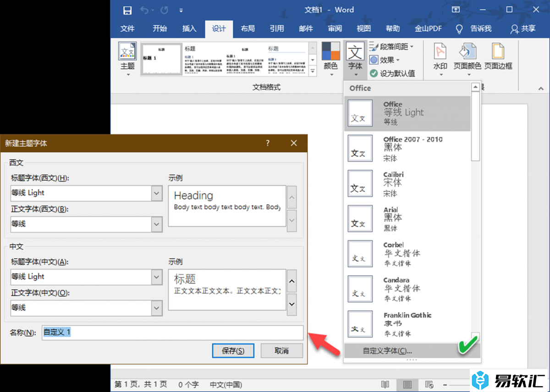The height and width of the screenshot is (392, 550).
Task: Close the 新建主题字体 dialog
Action: point(294,143)
